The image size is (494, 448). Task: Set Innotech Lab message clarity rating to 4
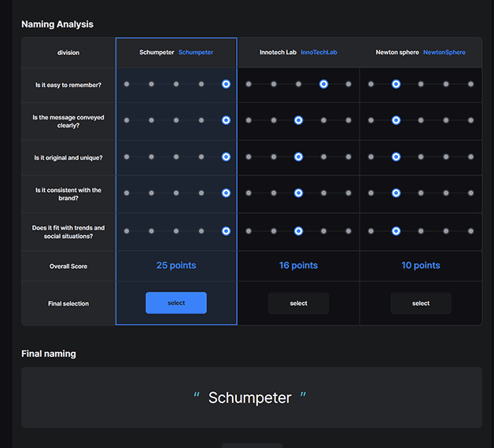click(323, 120)
